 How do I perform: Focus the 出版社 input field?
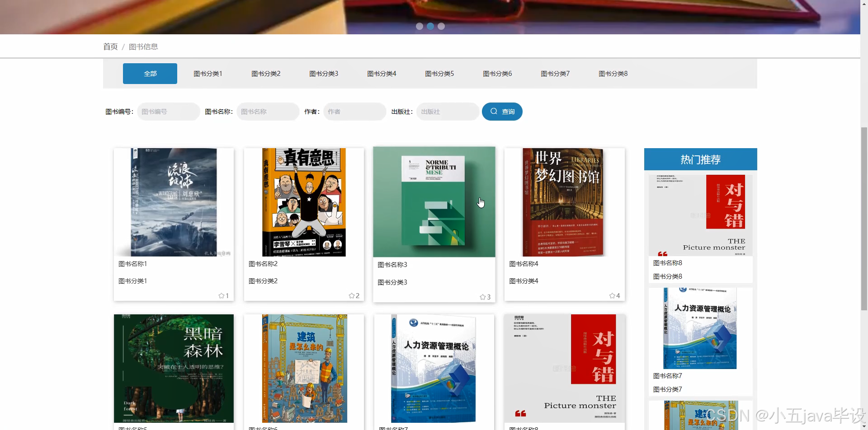(448, 112)
